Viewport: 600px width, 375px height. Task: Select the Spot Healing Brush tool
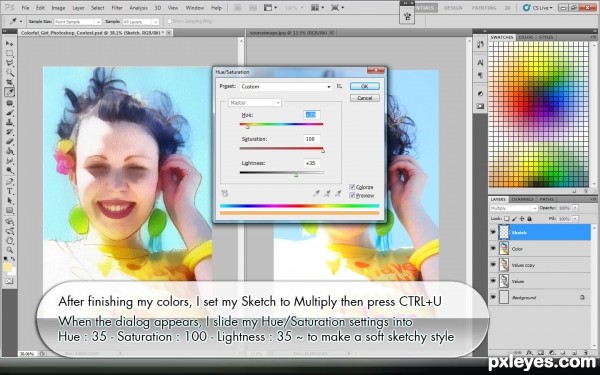pyautogui.click(x=9, y=103)
